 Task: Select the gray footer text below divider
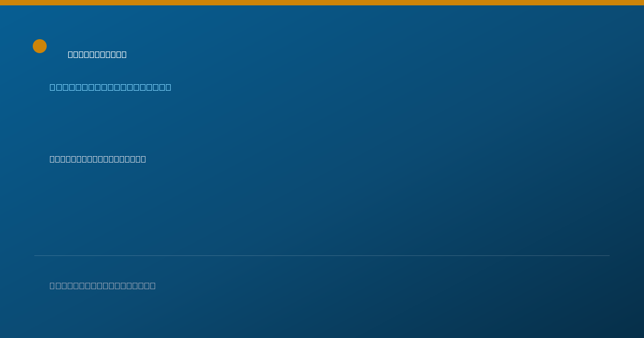(103, 285)
